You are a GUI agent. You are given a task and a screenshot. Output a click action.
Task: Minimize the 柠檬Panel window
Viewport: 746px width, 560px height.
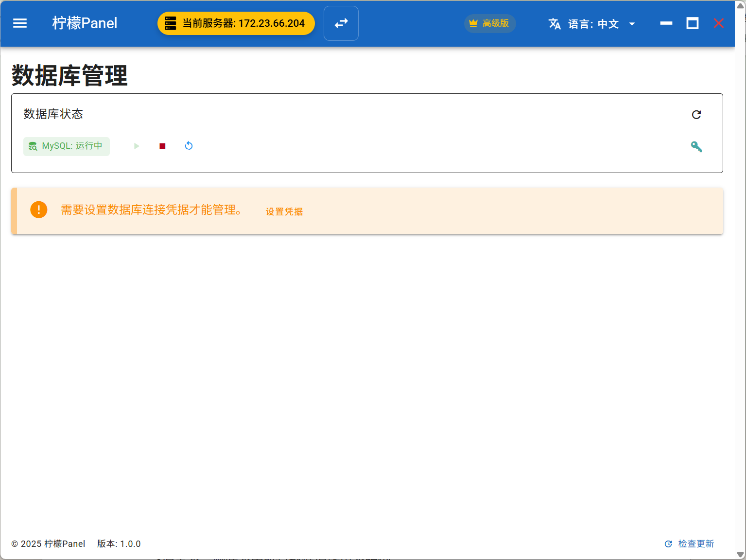click(666, 23)
